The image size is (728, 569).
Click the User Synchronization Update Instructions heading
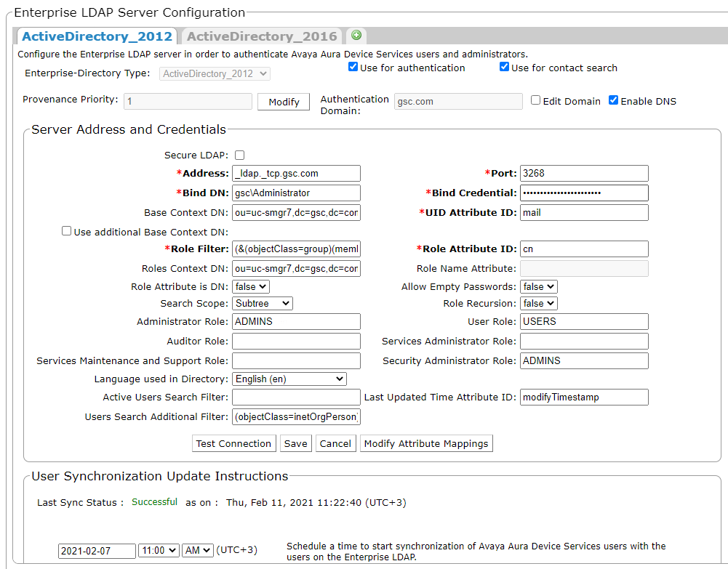(x=160, y=476)
